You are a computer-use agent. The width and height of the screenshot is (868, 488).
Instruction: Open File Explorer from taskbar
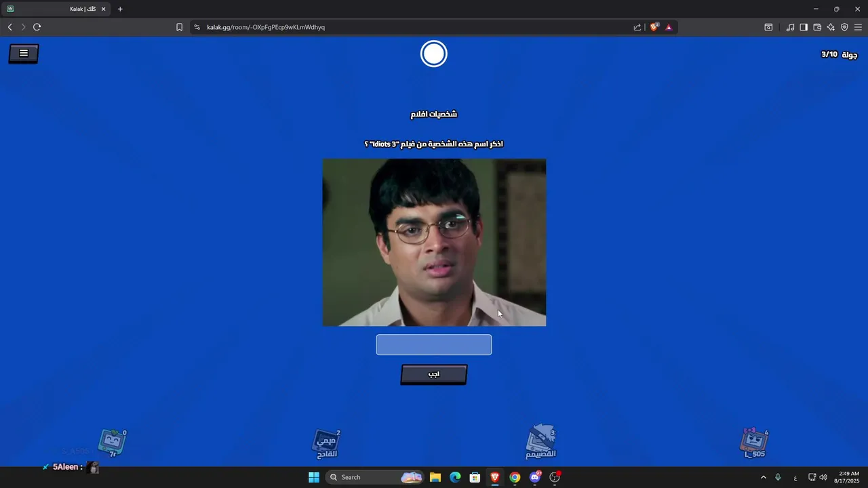(435, 477)
